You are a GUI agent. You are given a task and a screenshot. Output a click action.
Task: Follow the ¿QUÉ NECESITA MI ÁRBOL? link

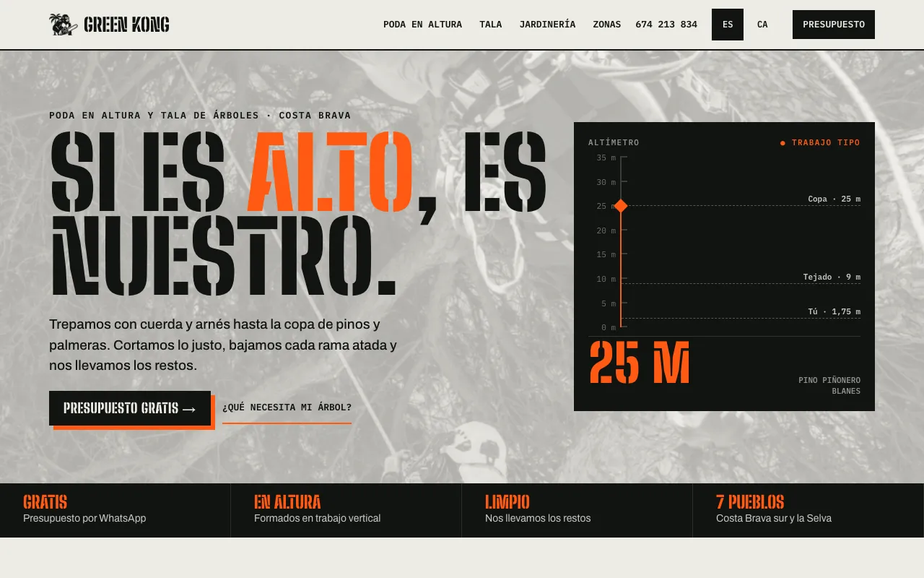(287, 407)
